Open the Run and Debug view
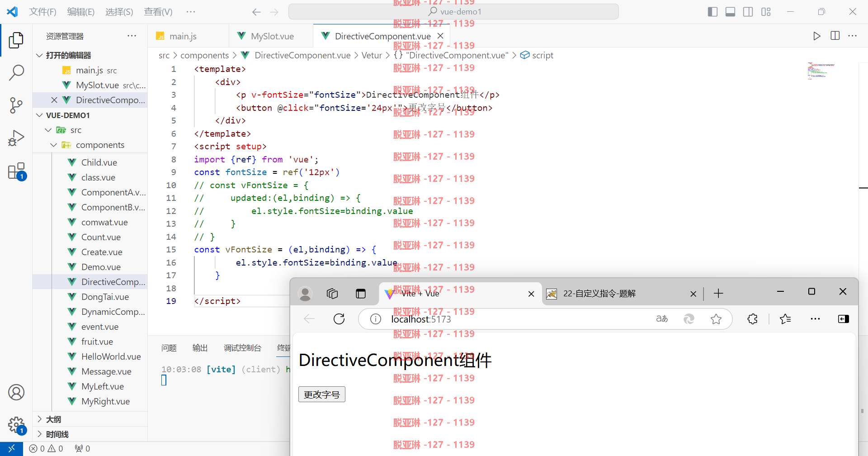The image size is (868, 456). click(16, 138)
